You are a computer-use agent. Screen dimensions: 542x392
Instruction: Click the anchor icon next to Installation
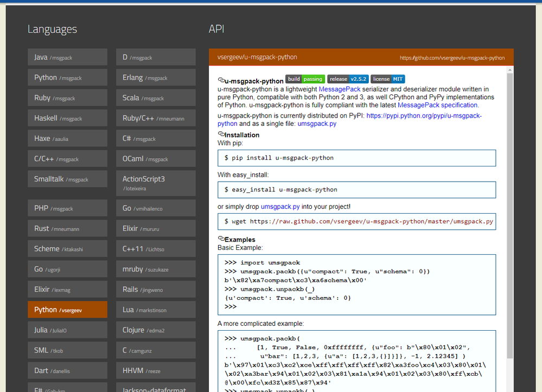tap(221, 134)
